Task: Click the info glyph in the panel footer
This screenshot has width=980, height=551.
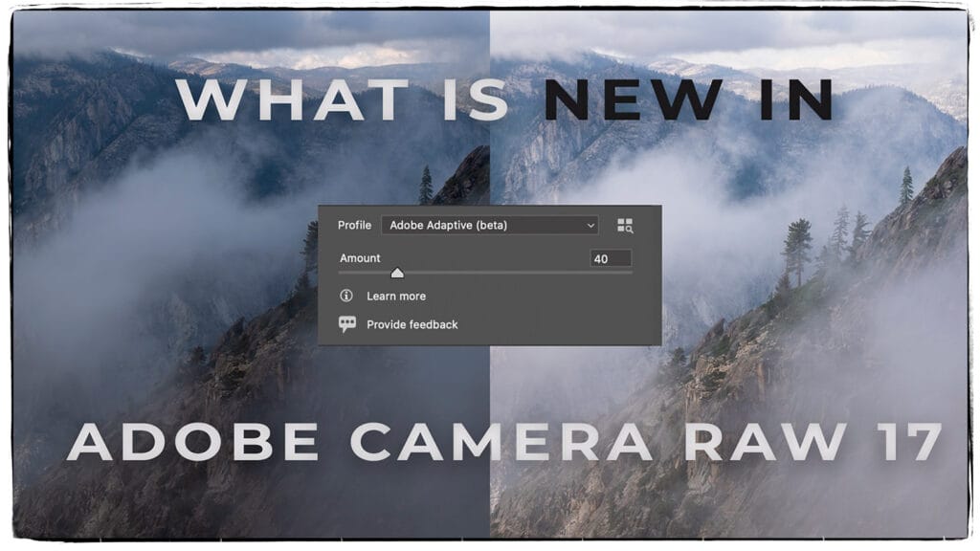Action: click(346, 295)
